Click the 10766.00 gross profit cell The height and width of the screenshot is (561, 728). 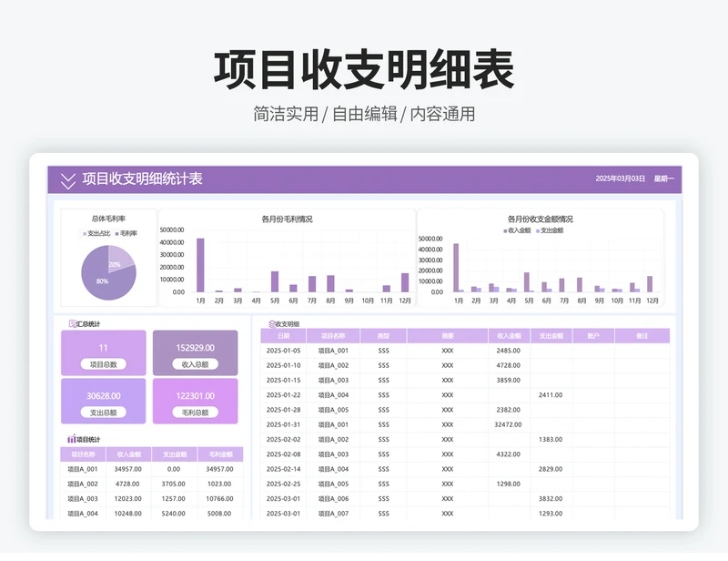(x=219, y=499)
